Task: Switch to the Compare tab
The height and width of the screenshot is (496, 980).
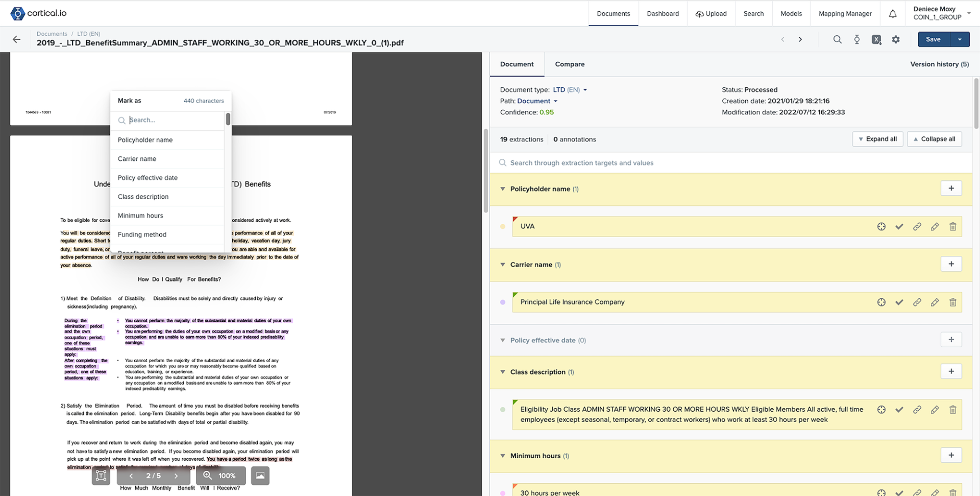Action: 570,64
